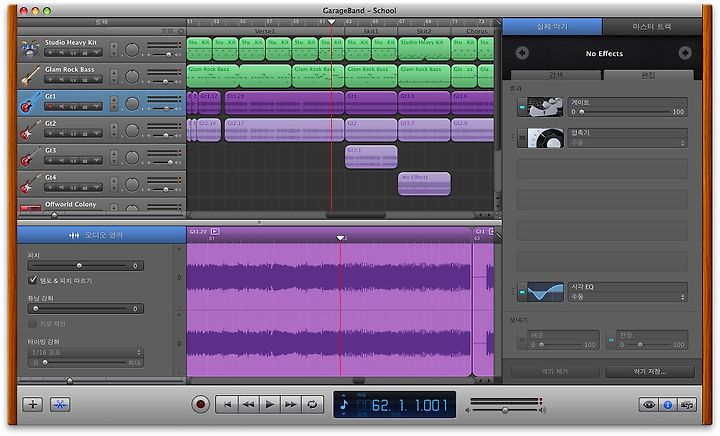Open the compressor preset popup menu
This screenshot has width=720, height=436.
pyautogui.click(x=627, y=143)
